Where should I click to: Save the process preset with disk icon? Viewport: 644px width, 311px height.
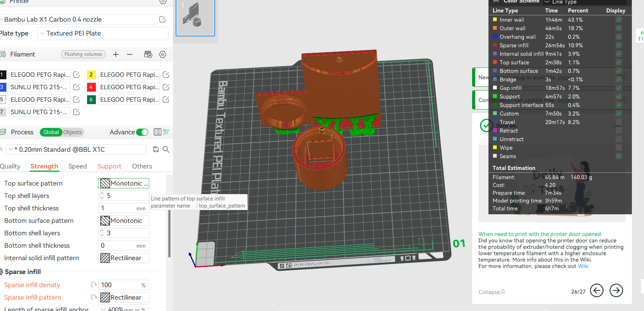[156, 150]
